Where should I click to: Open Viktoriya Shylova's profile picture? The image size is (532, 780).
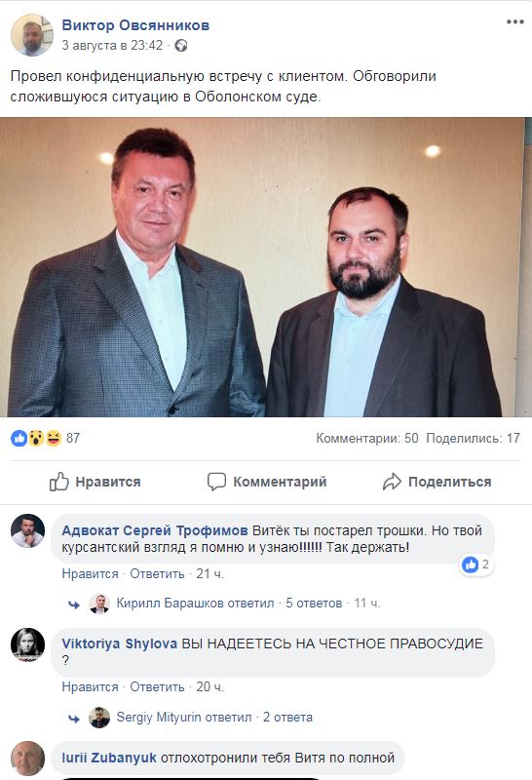pos(28,644)
